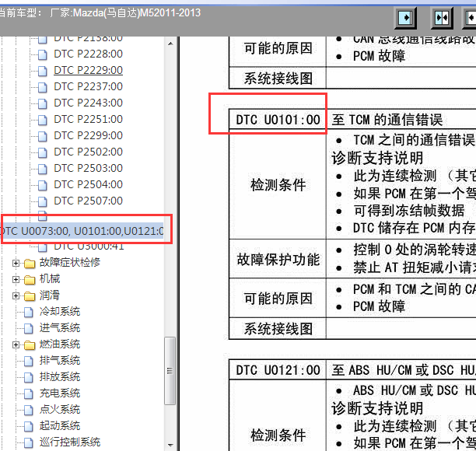Screen dimensions: 476x451
Task: Click page icon beside 充电系统
Action: [x=29, y=394]
